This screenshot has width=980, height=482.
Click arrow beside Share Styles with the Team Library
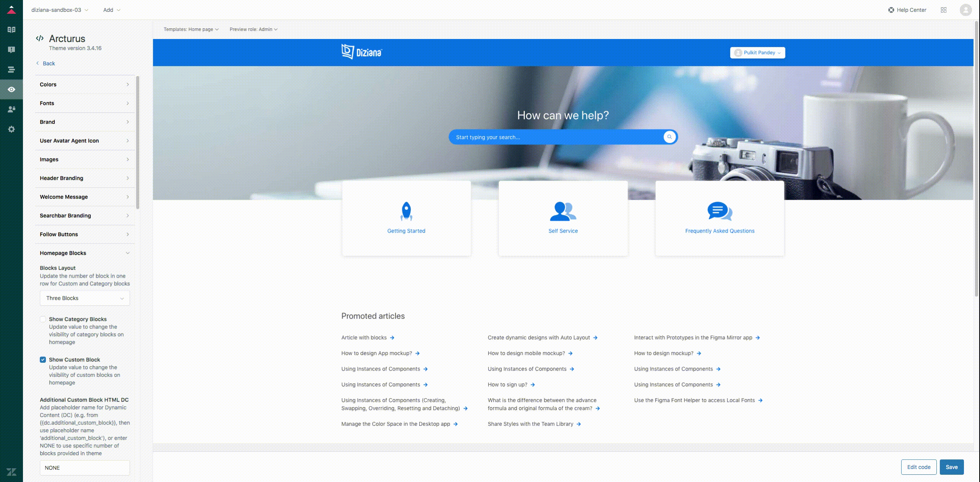coord(579,424)
